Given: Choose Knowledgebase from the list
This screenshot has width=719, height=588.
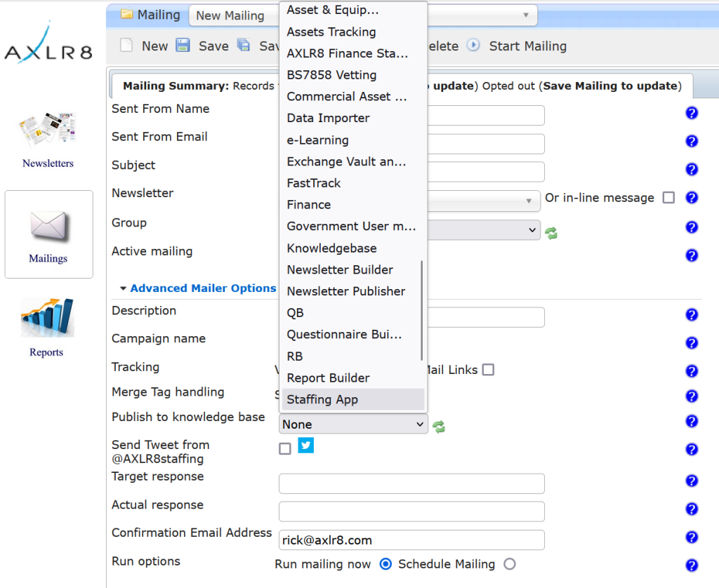Looking at the screenshot, I should [353, 248].
